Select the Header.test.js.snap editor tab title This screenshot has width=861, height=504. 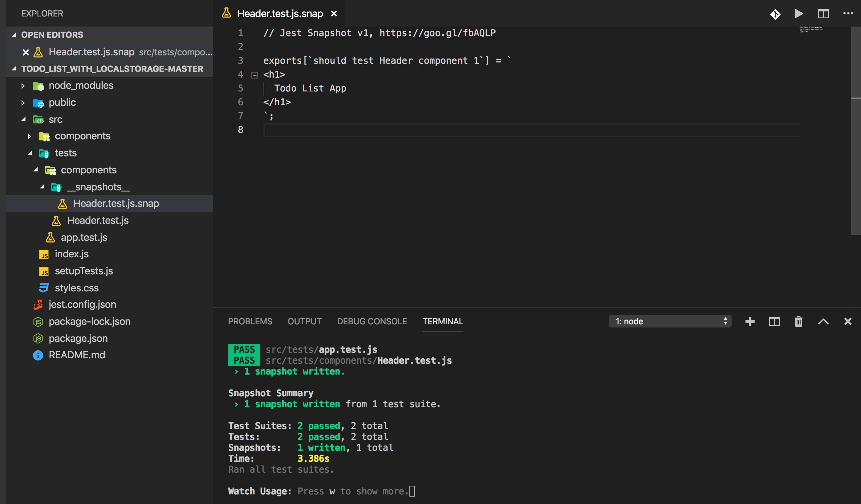[280, 14]
